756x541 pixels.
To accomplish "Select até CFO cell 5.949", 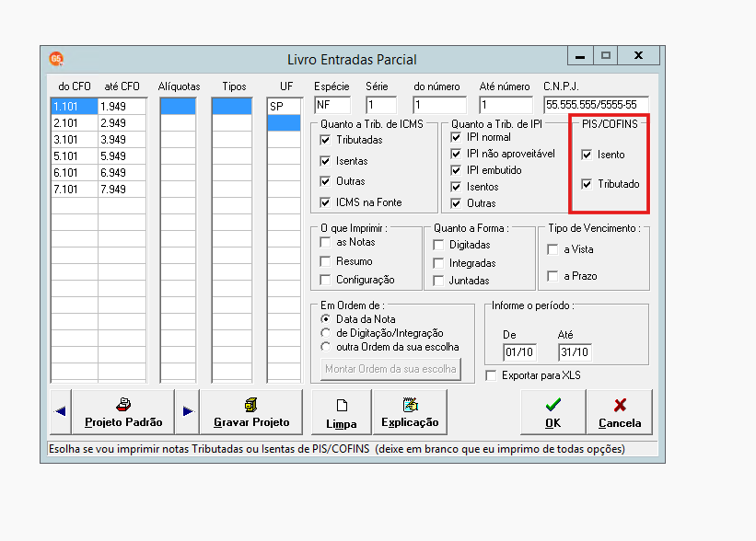I will tap(122, 156).
